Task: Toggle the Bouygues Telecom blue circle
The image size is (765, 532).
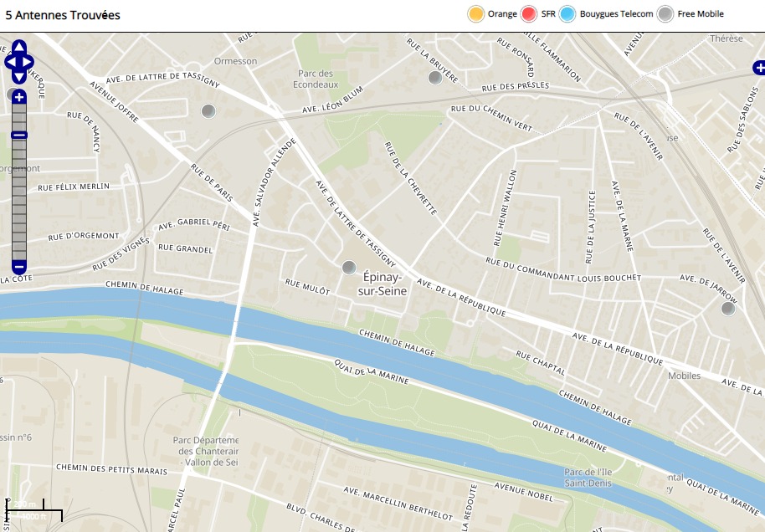Action: tap(568, 13)
